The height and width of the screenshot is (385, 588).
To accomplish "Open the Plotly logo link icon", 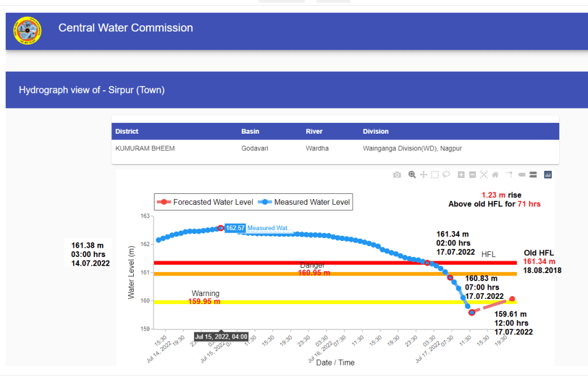I will (548, 174).
